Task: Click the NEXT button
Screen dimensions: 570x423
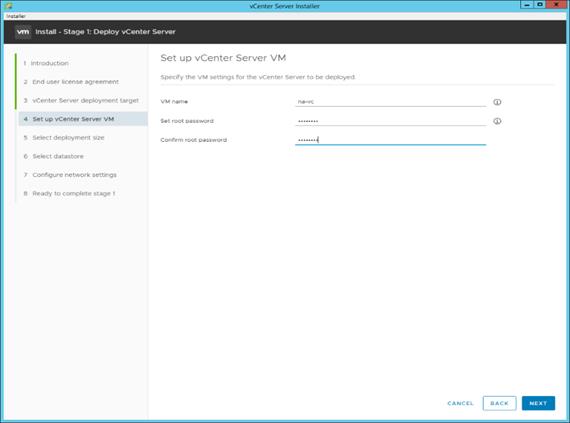Action: coord(538,403)
